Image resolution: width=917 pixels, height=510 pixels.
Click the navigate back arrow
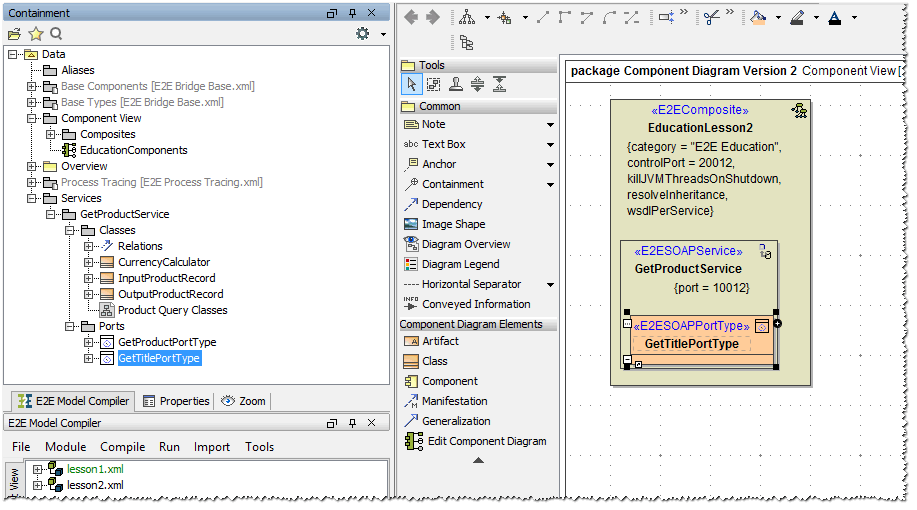(410, 17)
